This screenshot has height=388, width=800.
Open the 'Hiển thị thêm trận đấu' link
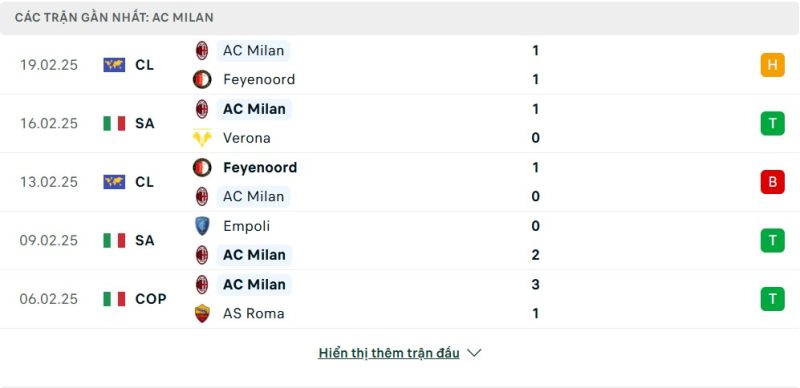pyautogui.click(x=389, y=353)
